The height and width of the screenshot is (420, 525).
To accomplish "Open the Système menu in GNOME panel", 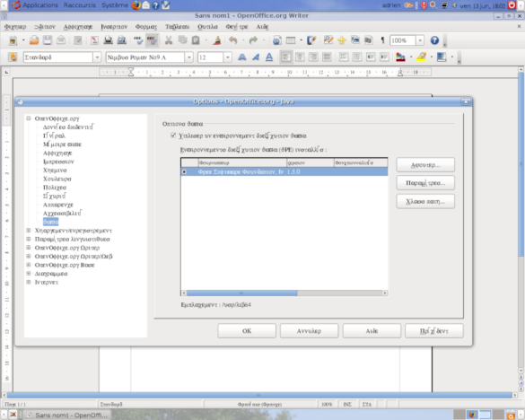I will pyautogui.click(x=115, y=5).
